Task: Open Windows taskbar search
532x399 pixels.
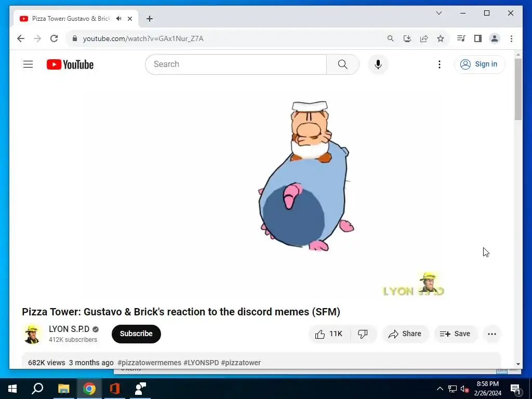Action: [x=37, y=389]
